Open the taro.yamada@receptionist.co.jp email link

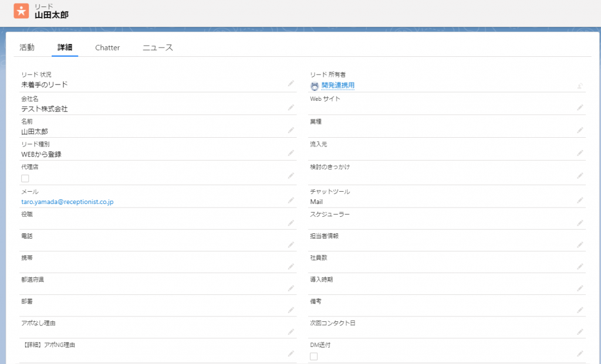tap(67, 202)
